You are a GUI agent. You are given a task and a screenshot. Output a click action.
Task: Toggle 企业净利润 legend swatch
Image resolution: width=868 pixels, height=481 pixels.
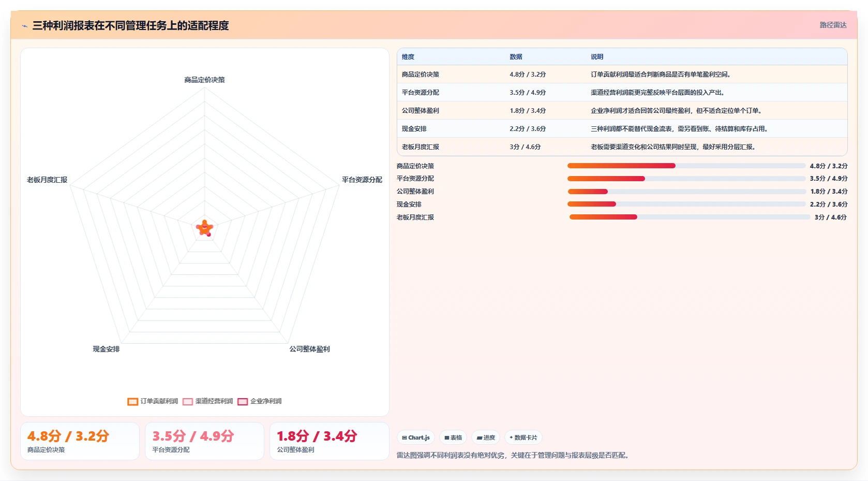point(243,401)
